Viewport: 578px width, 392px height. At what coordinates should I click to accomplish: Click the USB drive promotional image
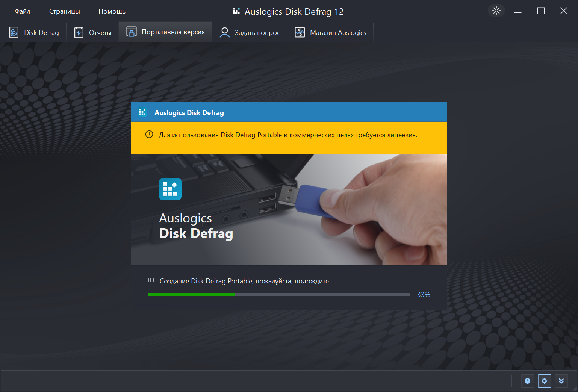click(x=289, y=209)
